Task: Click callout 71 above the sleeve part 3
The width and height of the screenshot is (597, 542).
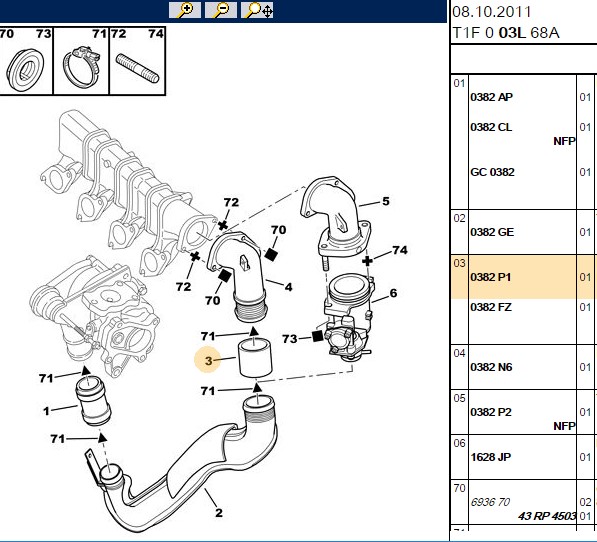Action: (208, 336)
